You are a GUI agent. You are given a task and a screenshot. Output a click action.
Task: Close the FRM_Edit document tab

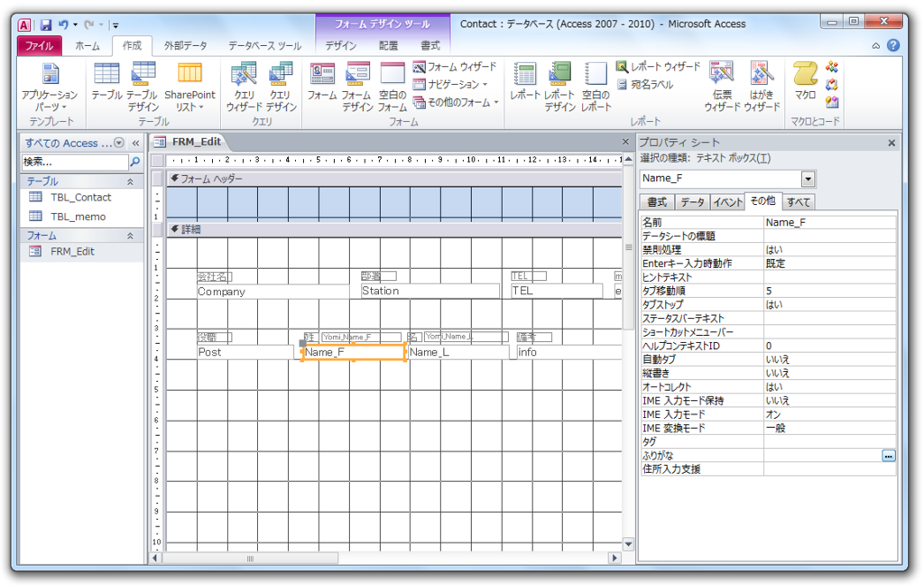(626, 142)
